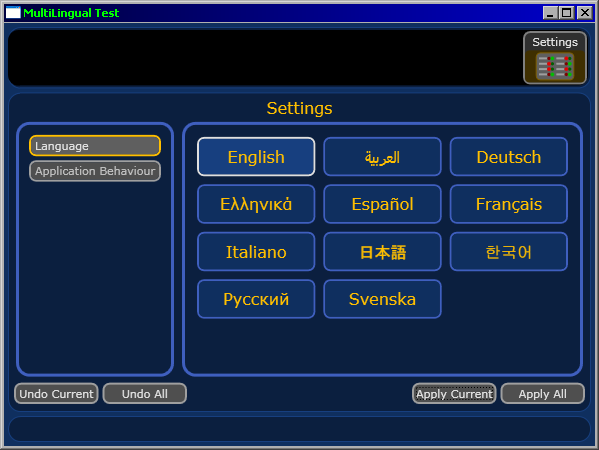This screenshot has width=599, height=450.
Task: Select Русский language
Action: tap(256, 299)
